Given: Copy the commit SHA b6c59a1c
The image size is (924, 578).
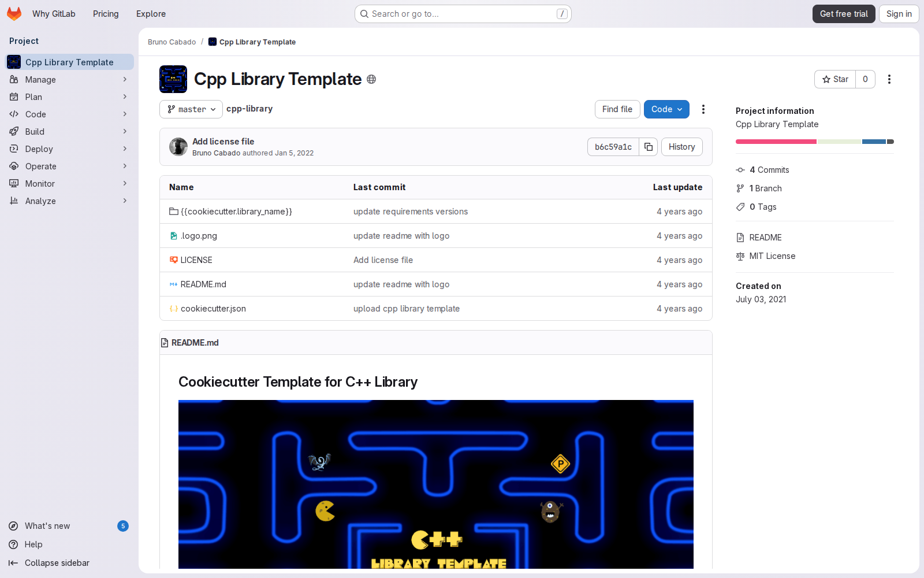Looking at the screenshot, I should click(648, 147).
